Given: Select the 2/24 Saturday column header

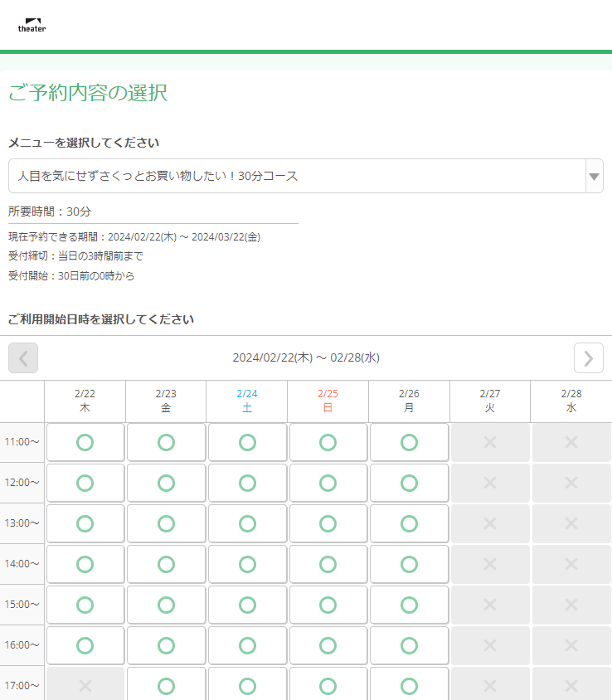Looking at the screenshot, I should (x=247, y=401).
